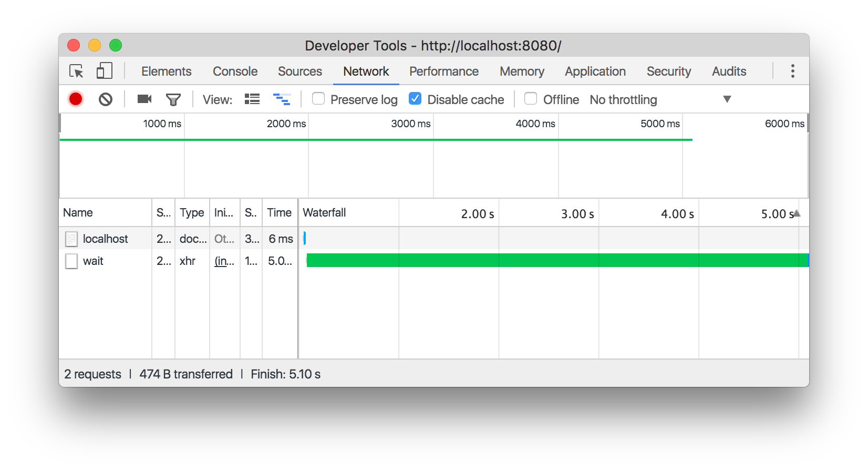Select the wait xhr request row
Image resolution: width=868 pixels, height=471 pixels.
(x=434, y=261)
